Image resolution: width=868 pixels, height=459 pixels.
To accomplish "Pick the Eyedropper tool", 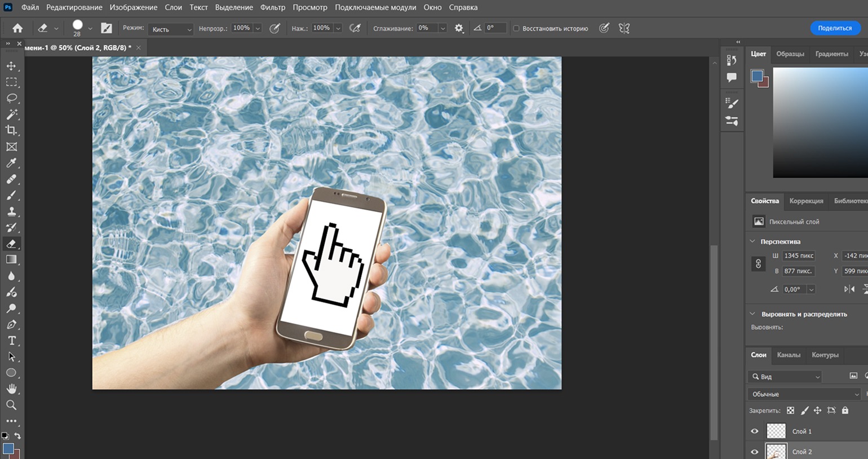I will pos(11,163).
